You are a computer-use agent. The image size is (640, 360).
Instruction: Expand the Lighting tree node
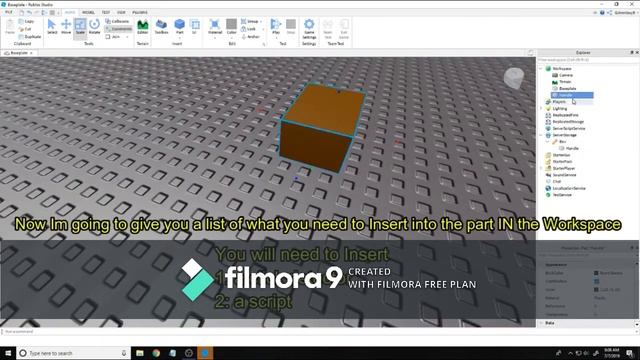542,109
